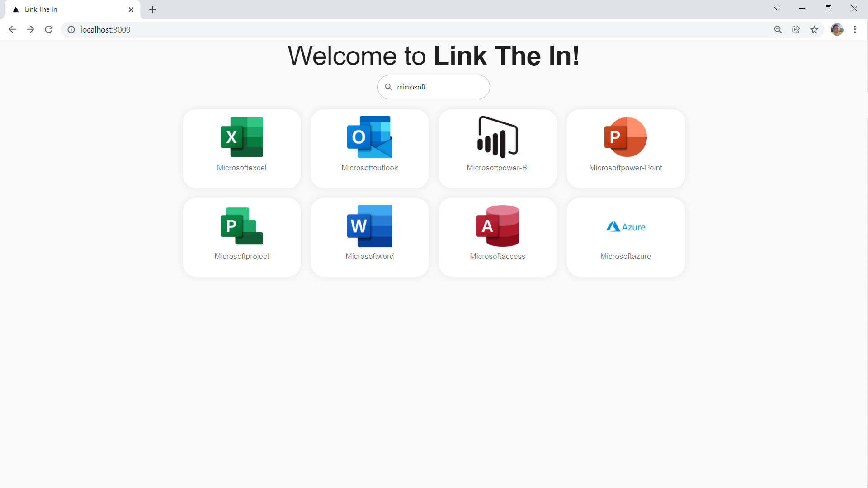The width and height of the screenshot is (868, 488).
Task: Open a new browser tab
Action: [153, 9]
